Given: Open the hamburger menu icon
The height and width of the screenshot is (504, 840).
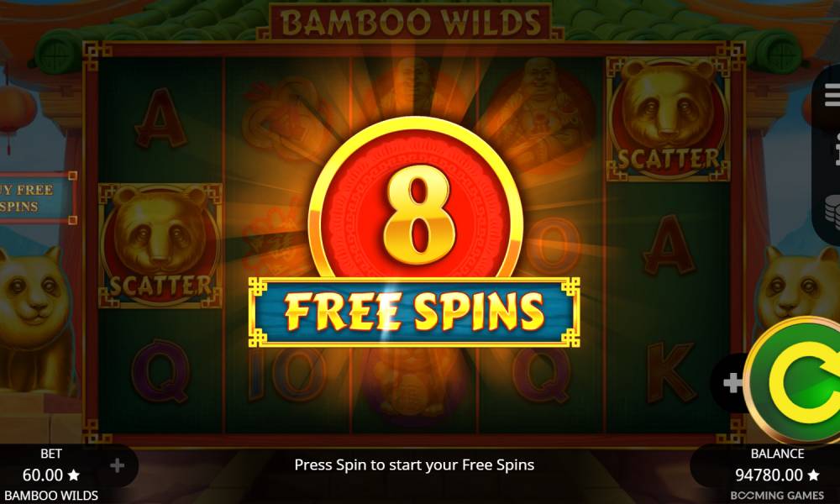Looking at the screenshot, I should click(832, 95).
